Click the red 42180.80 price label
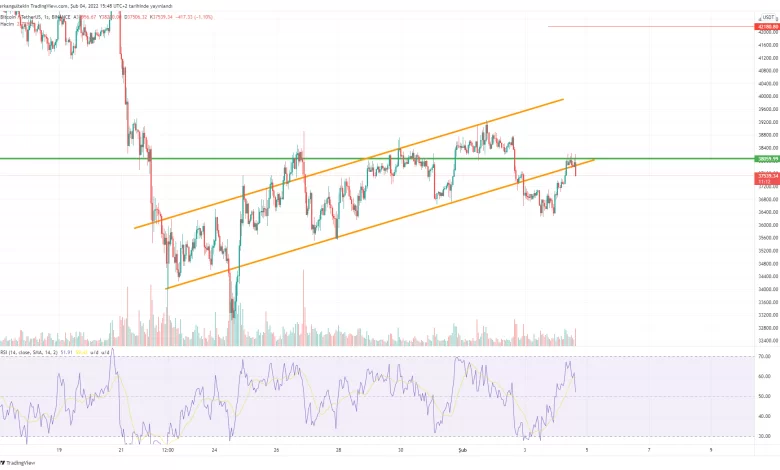 767,27
